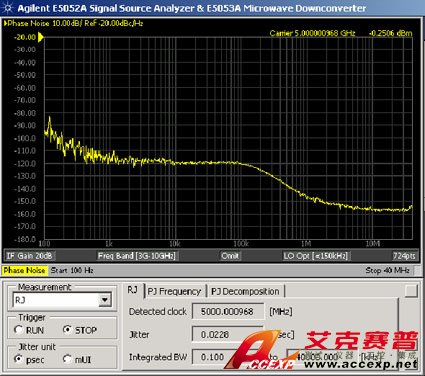Click the IF Gain 20dB status button
Viewport: 425px width, 376px height.
29,256
